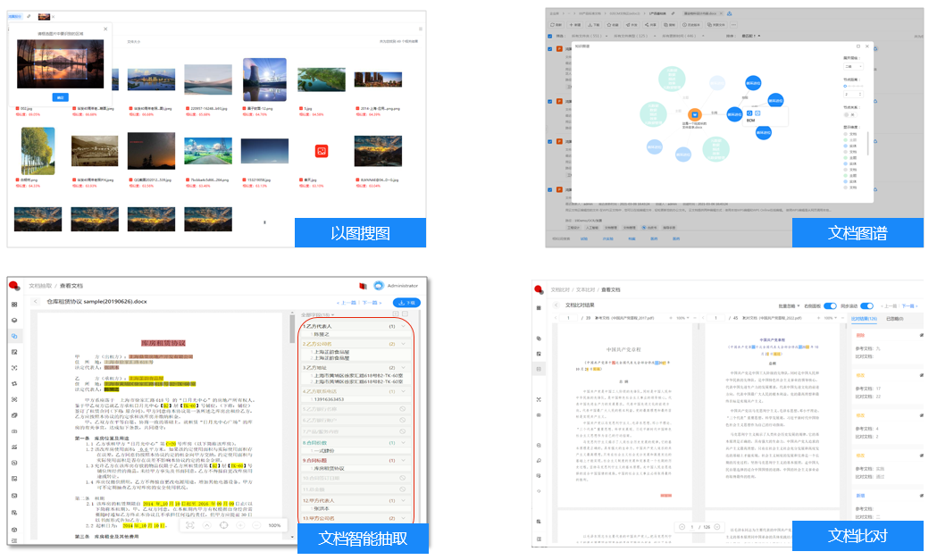This screenshot has width=937, height=560.
Task: Click the extraction document vertical scrollbar
Action: tap(292, 328)
